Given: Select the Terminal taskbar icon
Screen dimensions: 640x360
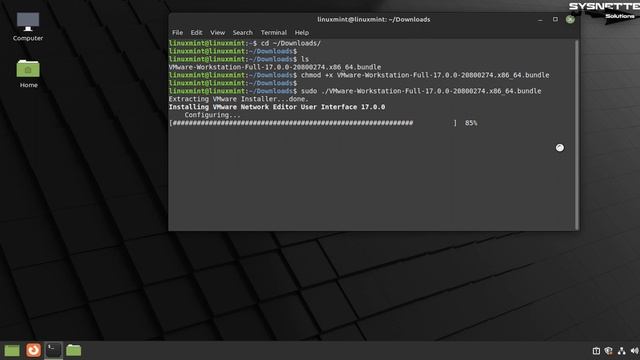Looking at the screenshot, I should [53, 350].
